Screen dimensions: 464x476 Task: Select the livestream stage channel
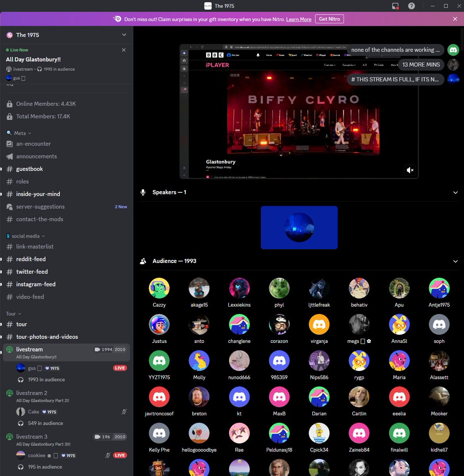click(67, 353)
